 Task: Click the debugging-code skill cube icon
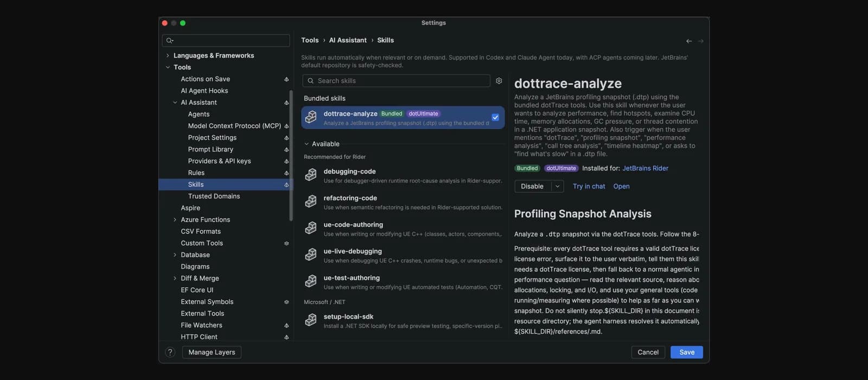pyautogui.click(x=311, y=175)
